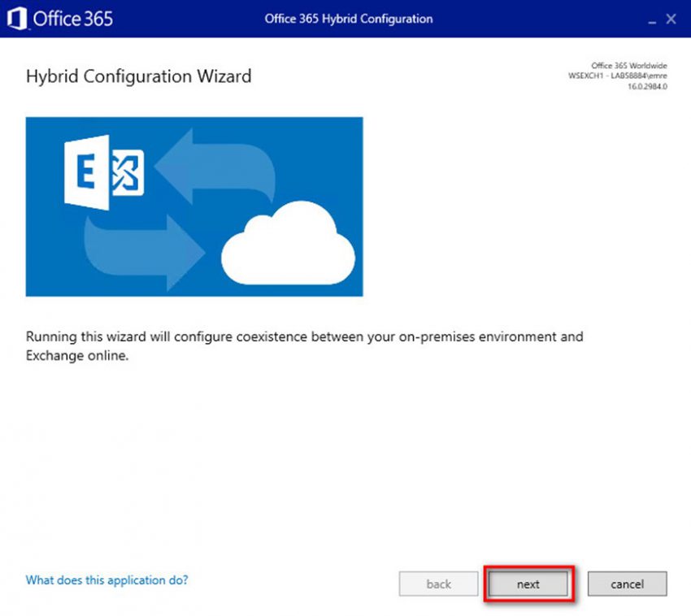Click the 'Office 365 Hybrid Configuration' window title
The width and height of the screenshot is (691, 616).
pos(349,19)
